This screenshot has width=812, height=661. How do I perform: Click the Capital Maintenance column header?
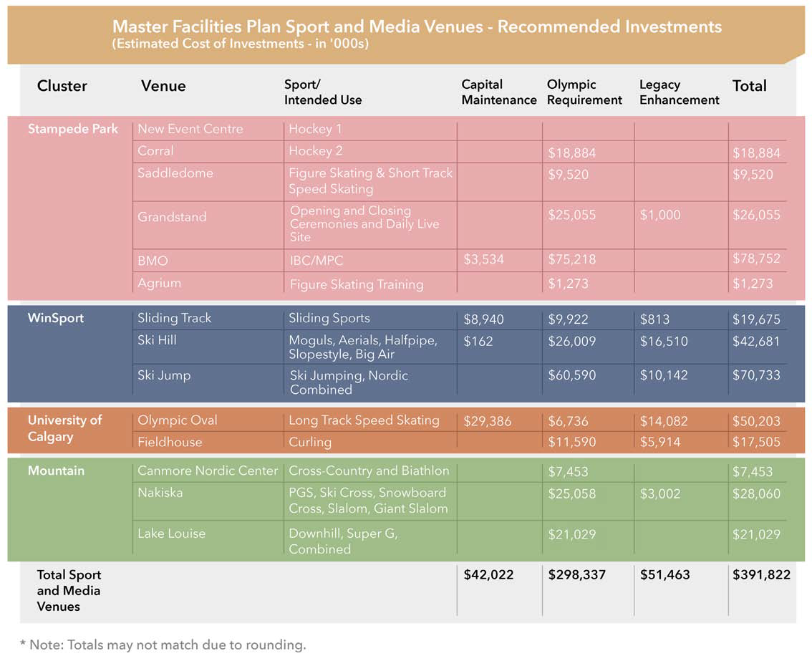[x=498, y=92]
